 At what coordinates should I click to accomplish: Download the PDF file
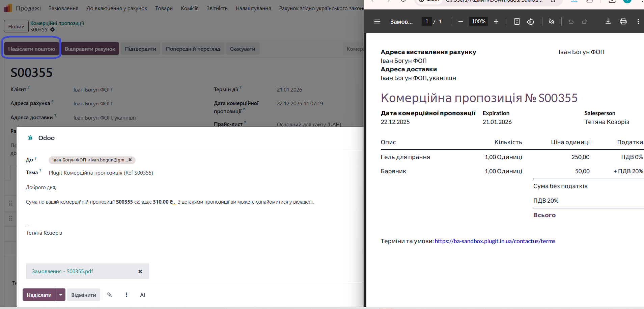608,22
